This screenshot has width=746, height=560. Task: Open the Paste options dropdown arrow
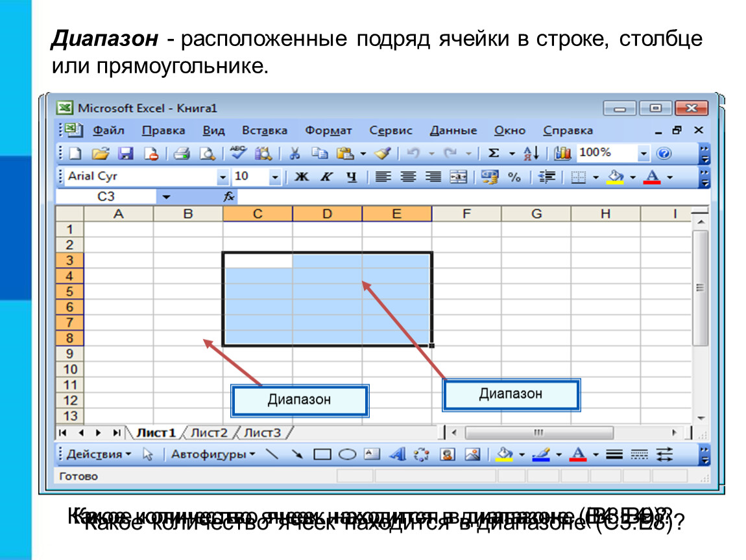[x=363, y=154]
